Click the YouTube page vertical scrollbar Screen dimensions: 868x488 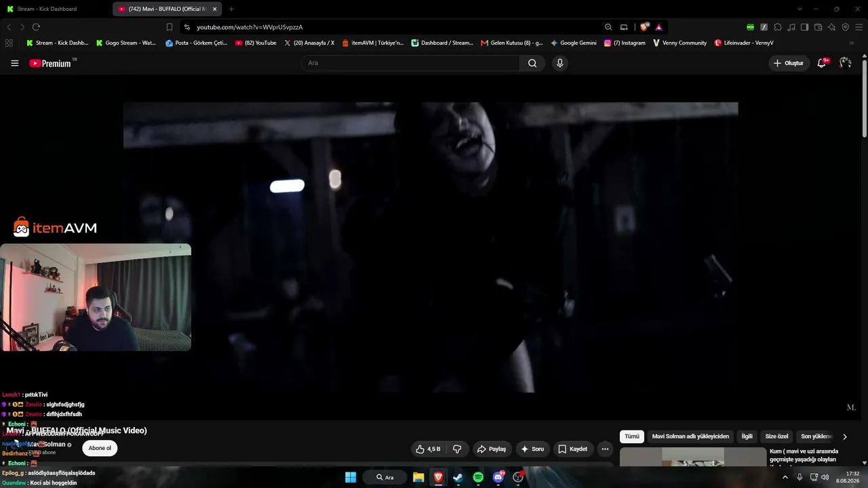click(865, 98)
